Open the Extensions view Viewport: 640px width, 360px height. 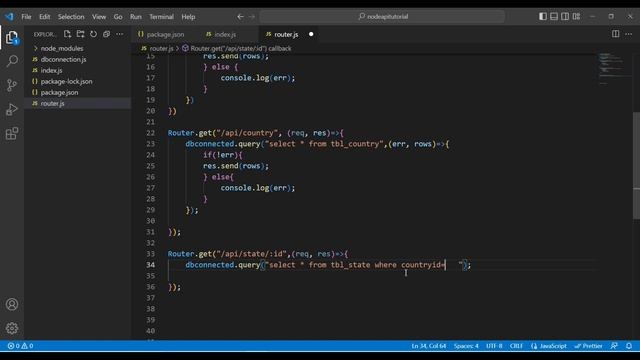[x=12, y=133]
